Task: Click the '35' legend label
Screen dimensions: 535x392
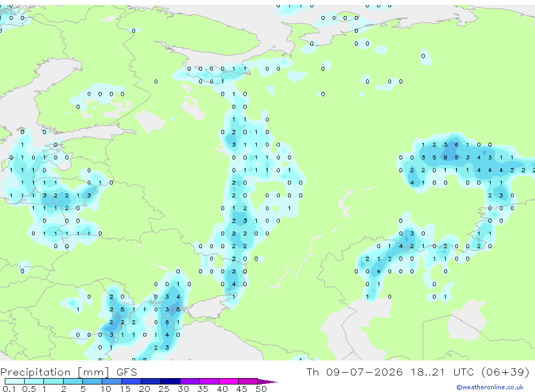Action: [203, 389]
